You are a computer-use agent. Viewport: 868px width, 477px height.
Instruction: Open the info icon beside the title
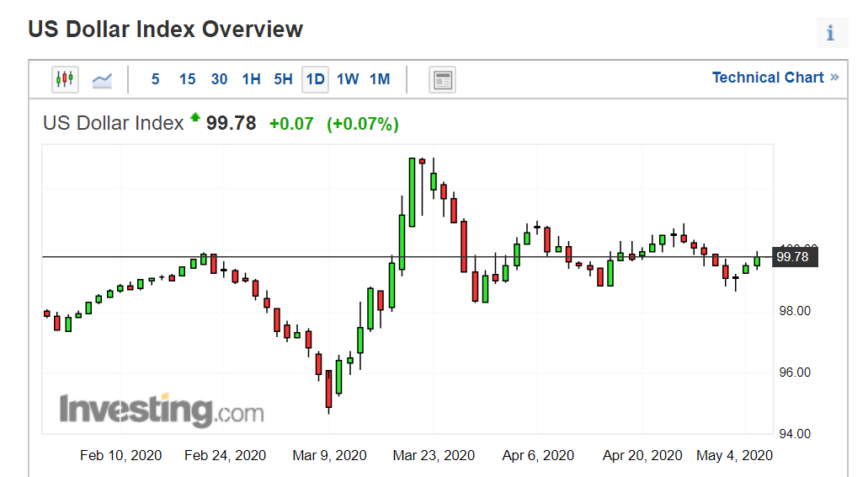832,33
